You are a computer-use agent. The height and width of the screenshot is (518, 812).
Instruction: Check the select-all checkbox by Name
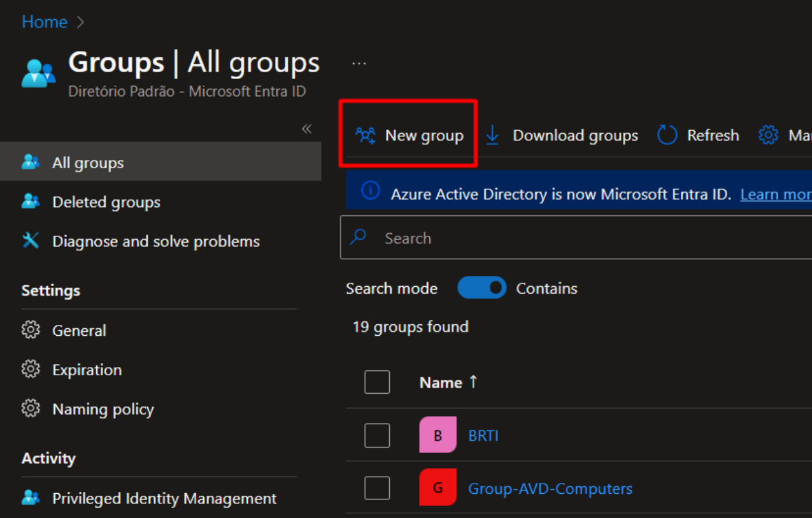377,382
